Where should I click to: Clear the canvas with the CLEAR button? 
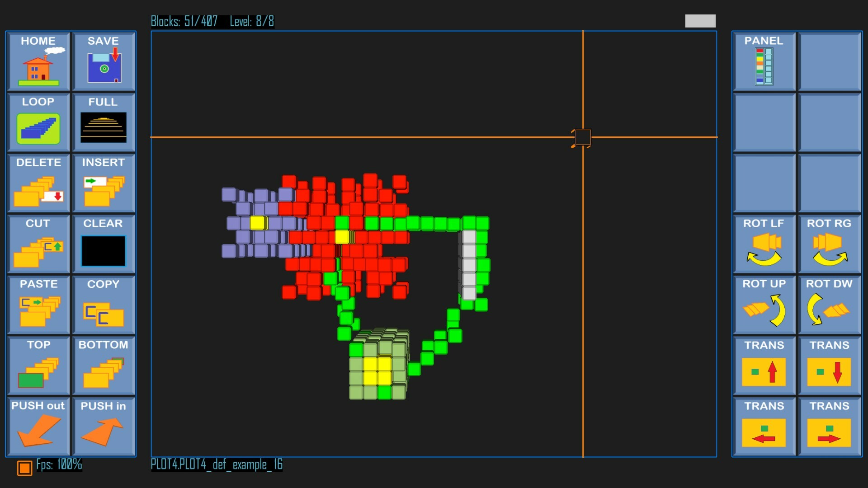click(x=104, y=244)
